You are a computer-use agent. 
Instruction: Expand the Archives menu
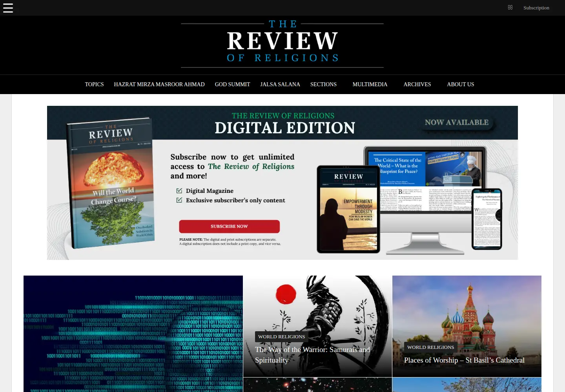(417, 84)
